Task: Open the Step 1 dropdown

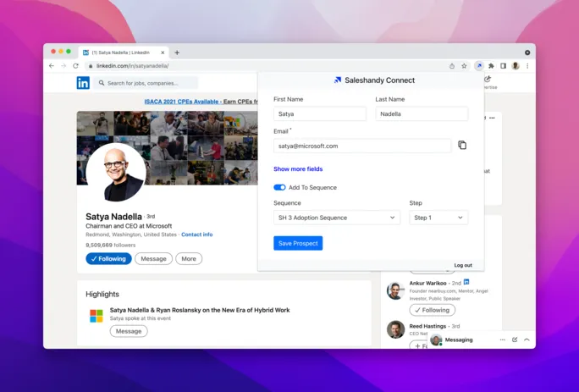Action: (x=438, y=218)
